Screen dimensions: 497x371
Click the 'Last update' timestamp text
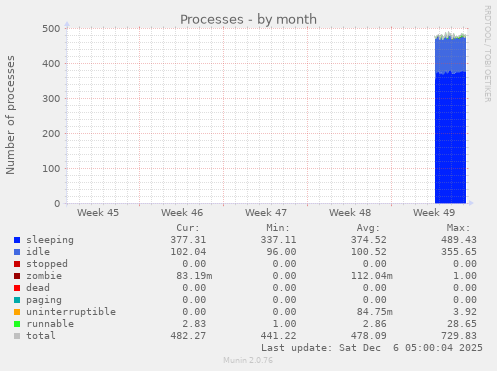tap(372, 348)
